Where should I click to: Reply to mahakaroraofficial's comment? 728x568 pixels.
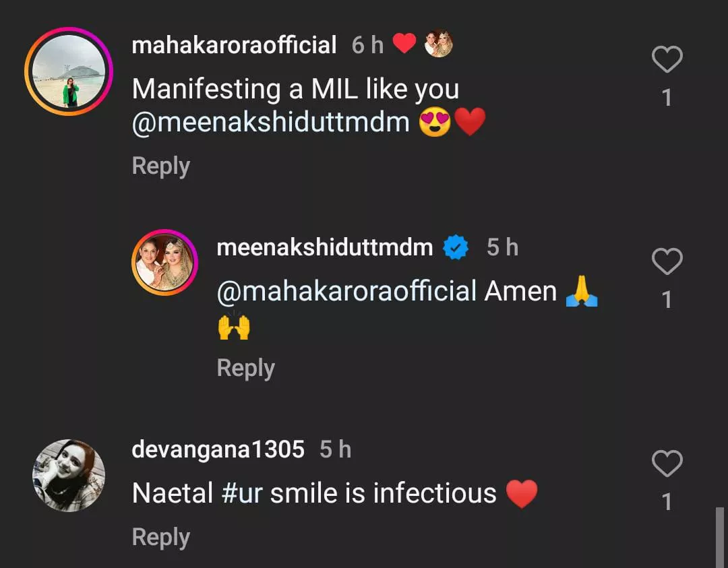(160, 166)
